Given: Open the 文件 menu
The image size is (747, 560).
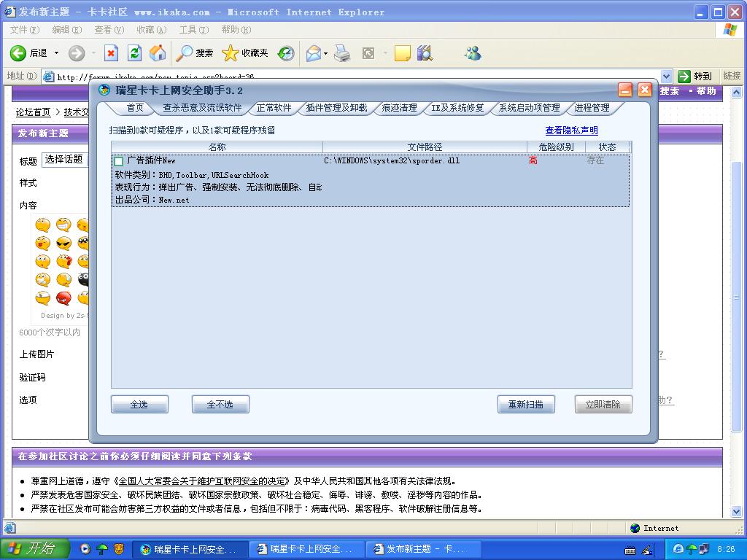Looking at the screenshot, I should click(24, 29).
